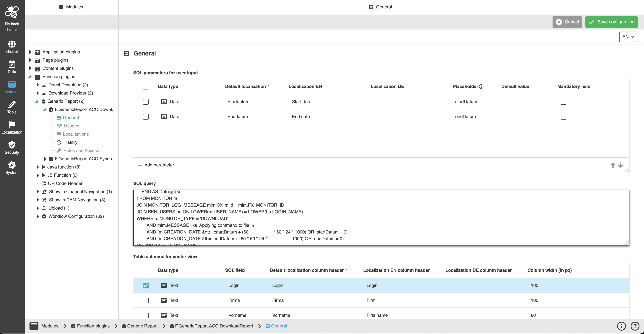
Task: Click the Save configuration button
Action: [611, 22]
